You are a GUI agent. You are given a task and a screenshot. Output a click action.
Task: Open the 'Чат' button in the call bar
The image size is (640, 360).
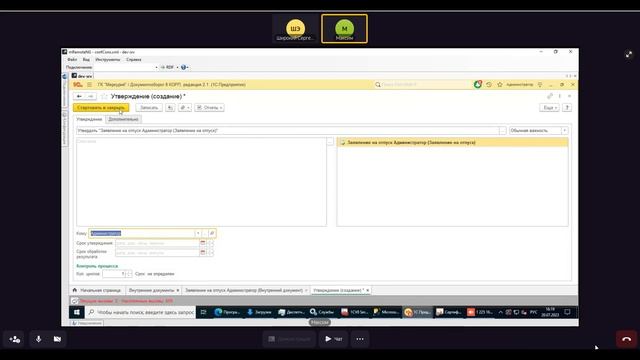click(x=333, y=339)
